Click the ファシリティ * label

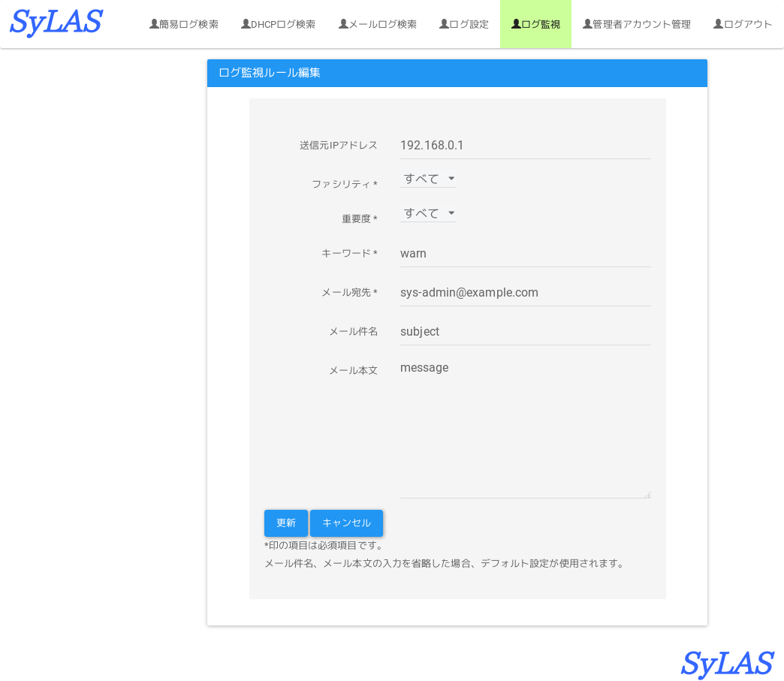coord(345,184)
